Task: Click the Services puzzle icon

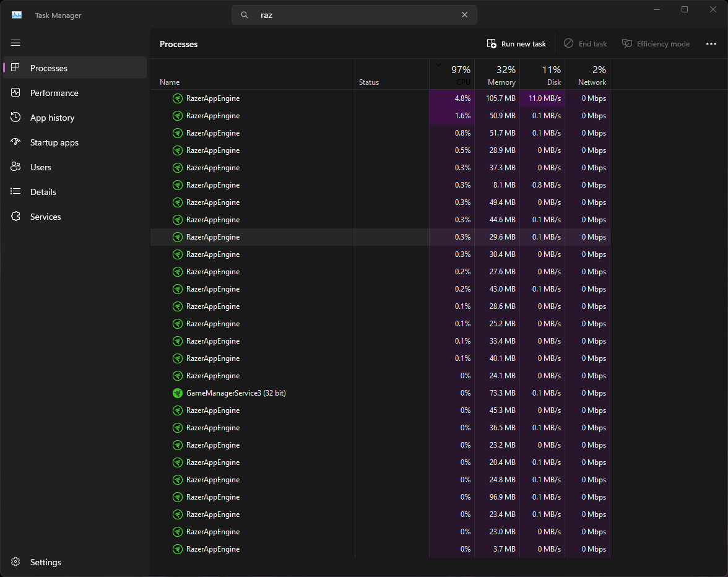Action: [x=15, y=216]
